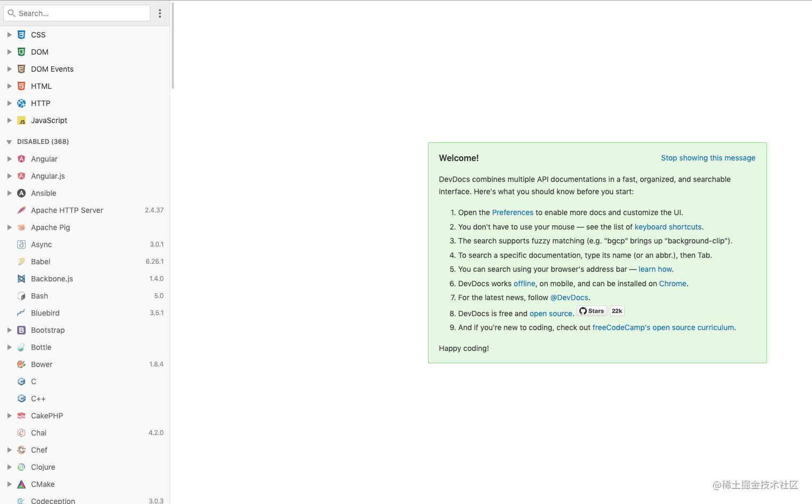
Task: Open the Chrome install link
Action: (672, 284)
